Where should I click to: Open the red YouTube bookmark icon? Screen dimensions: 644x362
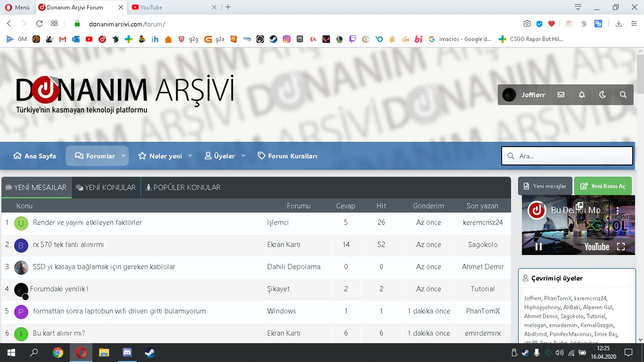pos(89,40)
